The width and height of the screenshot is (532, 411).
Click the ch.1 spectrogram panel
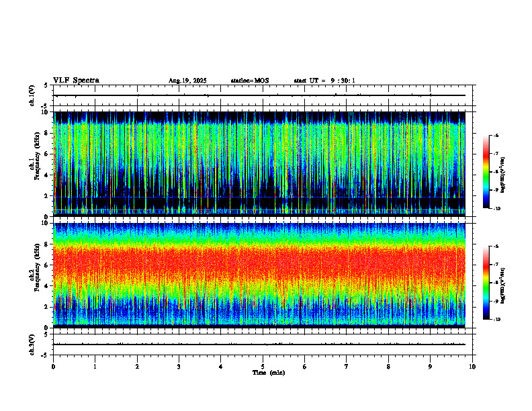(259, 164)
